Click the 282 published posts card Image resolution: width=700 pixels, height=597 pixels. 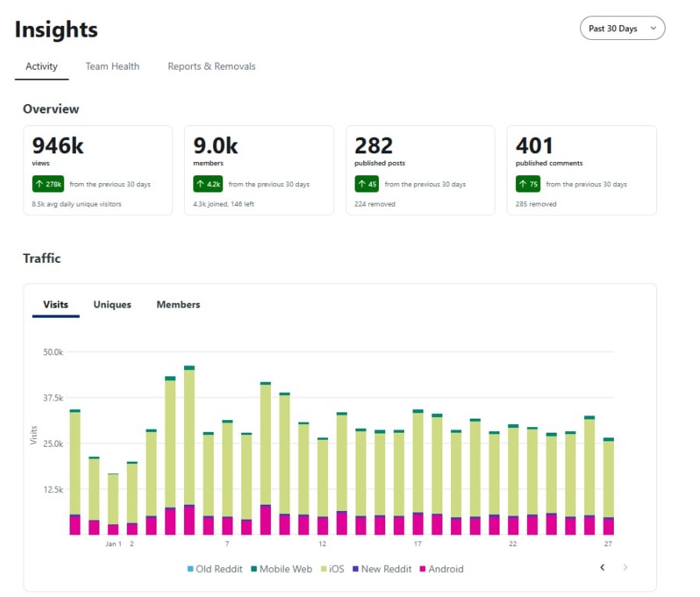(420, 170)
